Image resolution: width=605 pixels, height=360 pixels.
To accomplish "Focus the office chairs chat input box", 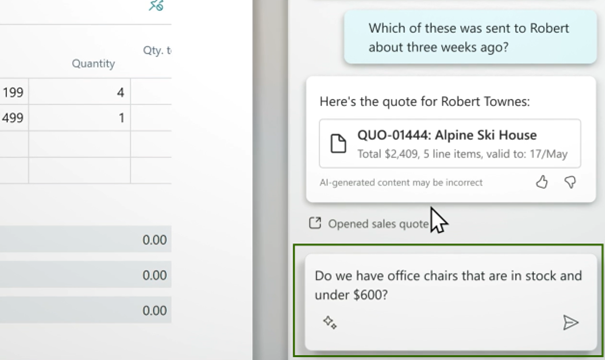I will point(450,301).
